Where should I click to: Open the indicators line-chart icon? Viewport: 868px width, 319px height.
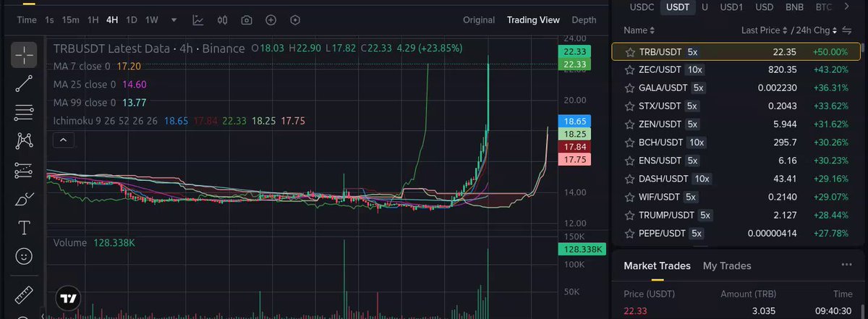pos(198,20)
